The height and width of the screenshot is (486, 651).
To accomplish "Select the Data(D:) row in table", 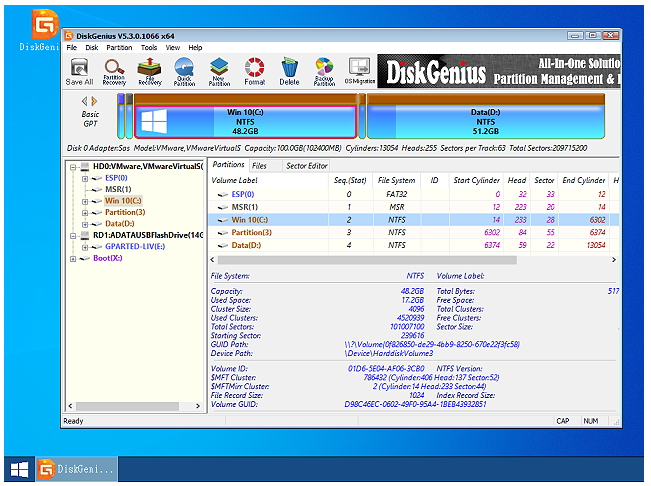I will (x=413, y=245).
